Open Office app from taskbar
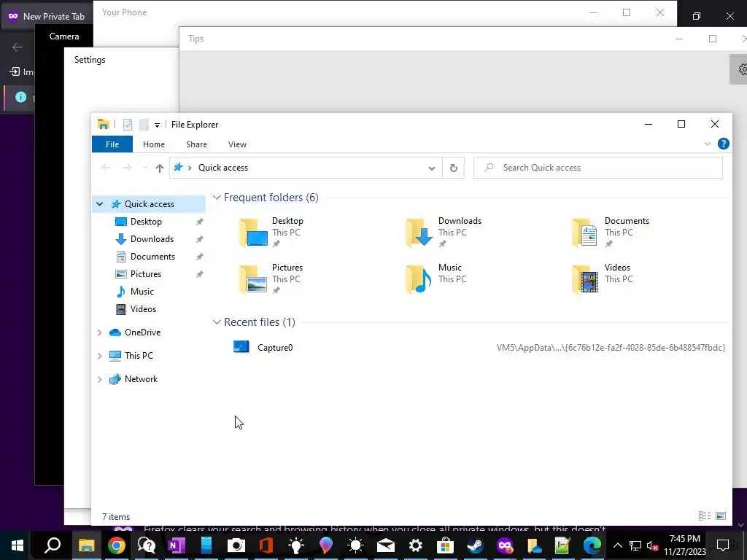Viewport: 747px width, 560px height. coord(266,545)
